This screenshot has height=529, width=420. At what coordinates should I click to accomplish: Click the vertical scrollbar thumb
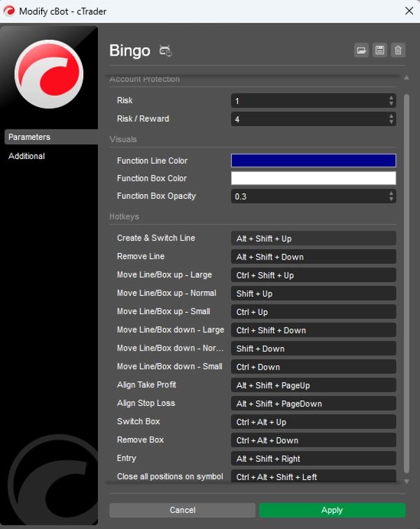pyautogui.click(x=407, y=283)
